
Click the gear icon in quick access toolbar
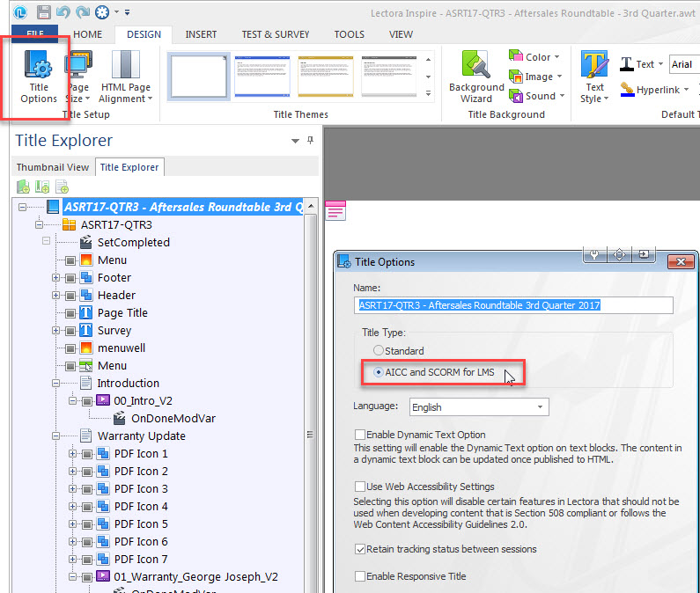(102, 12)
